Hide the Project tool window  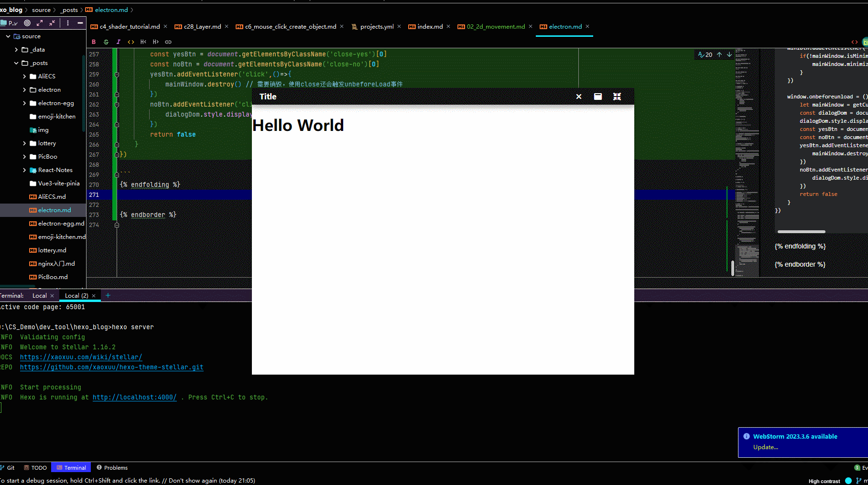pyautogui.click(x=80, y=23)
